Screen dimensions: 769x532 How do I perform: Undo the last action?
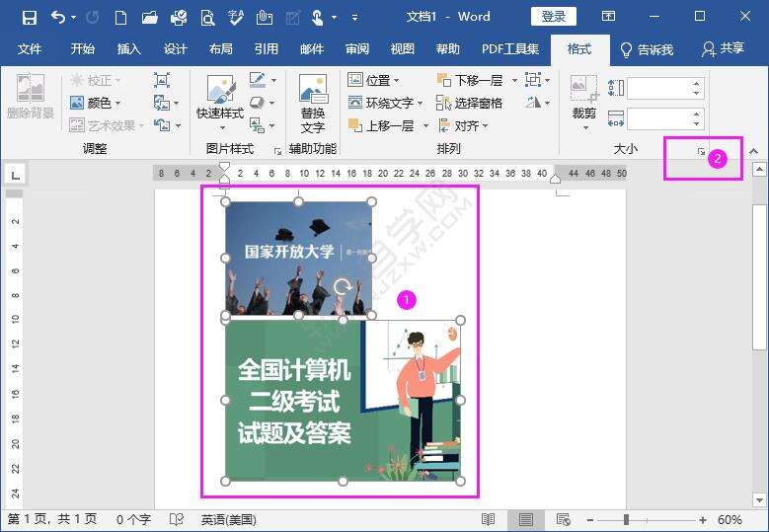click(58, 18)
